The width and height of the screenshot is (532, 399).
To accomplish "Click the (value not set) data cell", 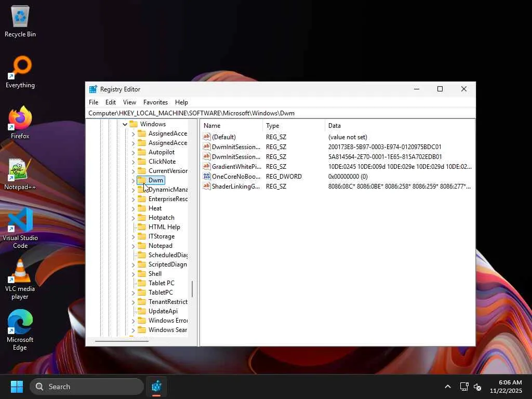I will coord(348,137).
